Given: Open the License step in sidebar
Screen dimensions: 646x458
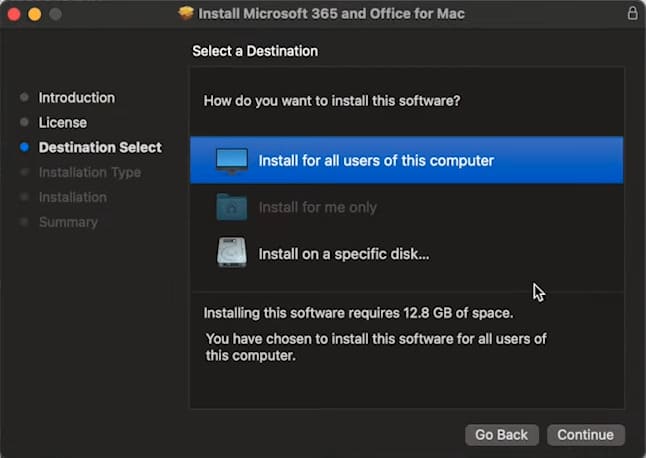Looking at the screenshot, I should (x=62, y=123).
